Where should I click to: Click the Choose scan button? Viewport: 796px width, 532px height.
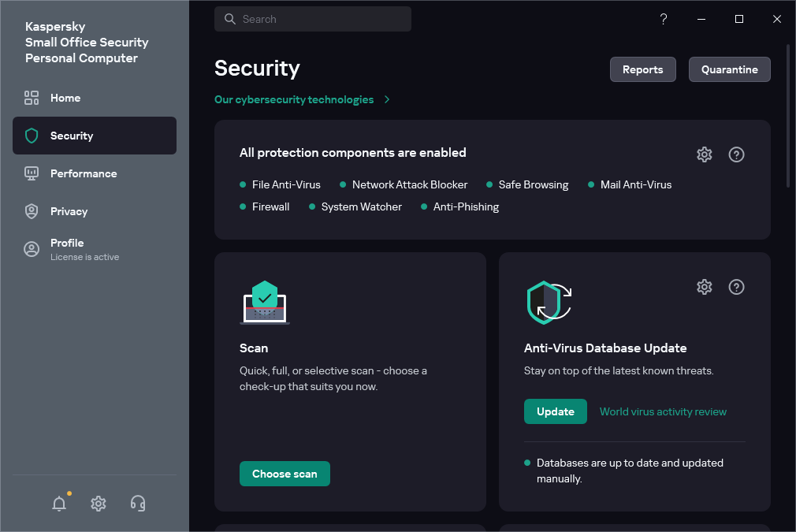(x=285, y=474)
